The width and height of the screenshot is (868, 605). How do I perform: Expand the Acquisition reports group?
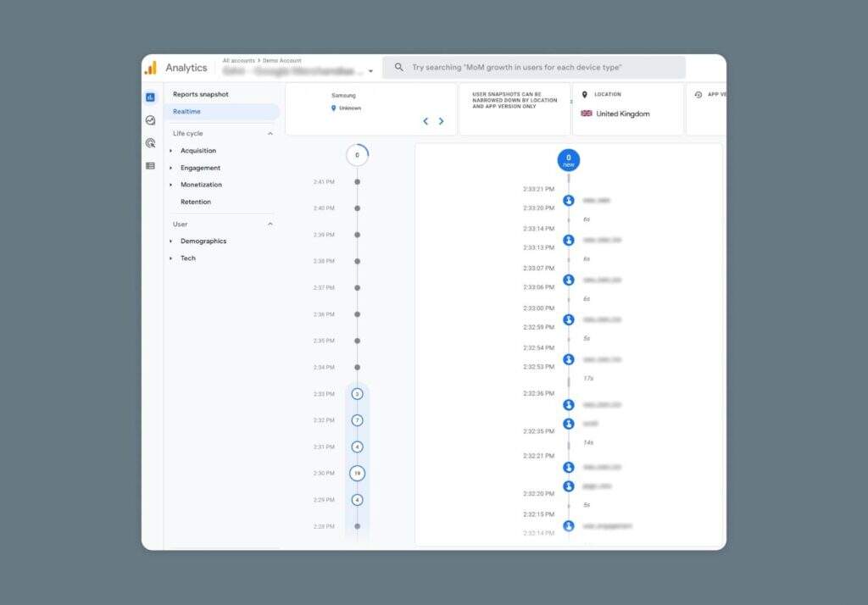tap(198, 151)
